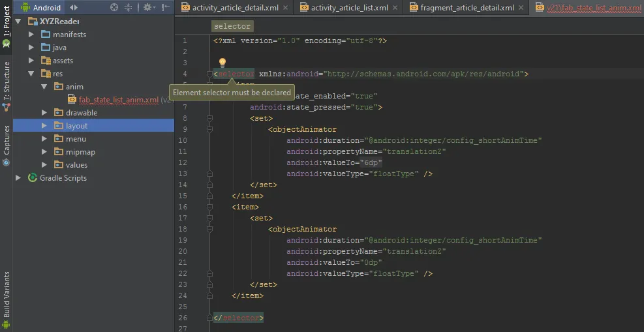
Task: Select the layout folder label in tree
Action: click(x=76, y=126)
